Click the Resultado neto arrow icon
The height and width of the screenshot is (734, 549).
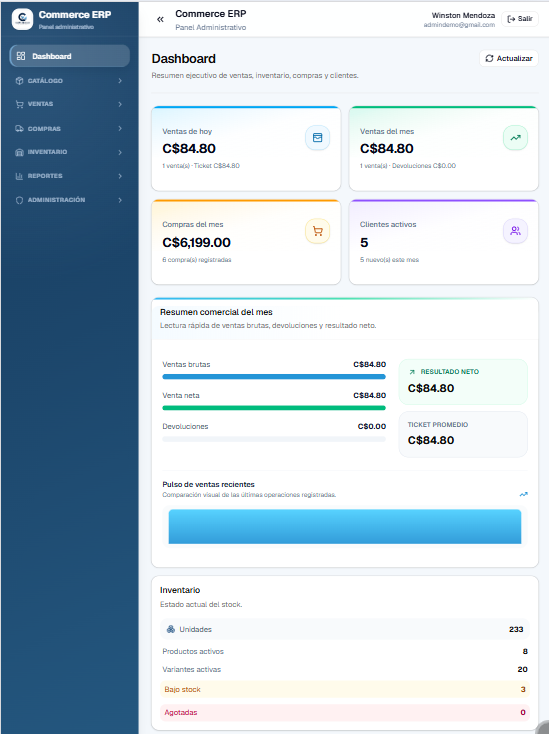click(x=412, y=372)
